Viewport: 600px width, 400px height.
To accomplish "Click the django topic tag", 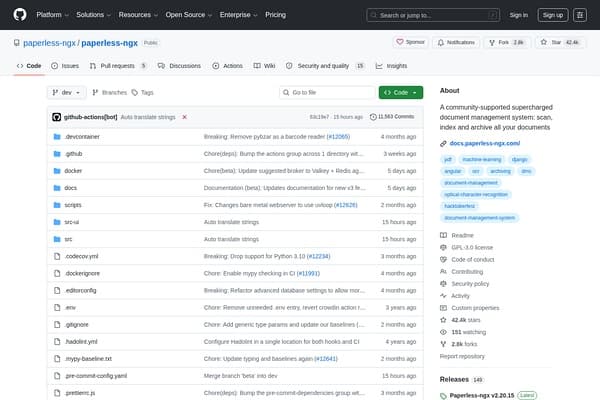I will [519, 160].
